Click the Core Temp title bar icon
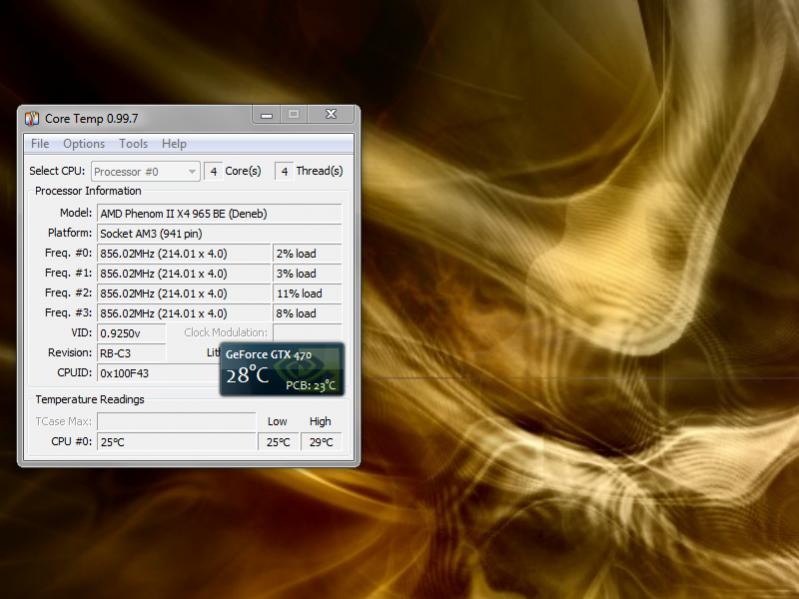This screenshot has height=599, width=799. pos(32,119)
